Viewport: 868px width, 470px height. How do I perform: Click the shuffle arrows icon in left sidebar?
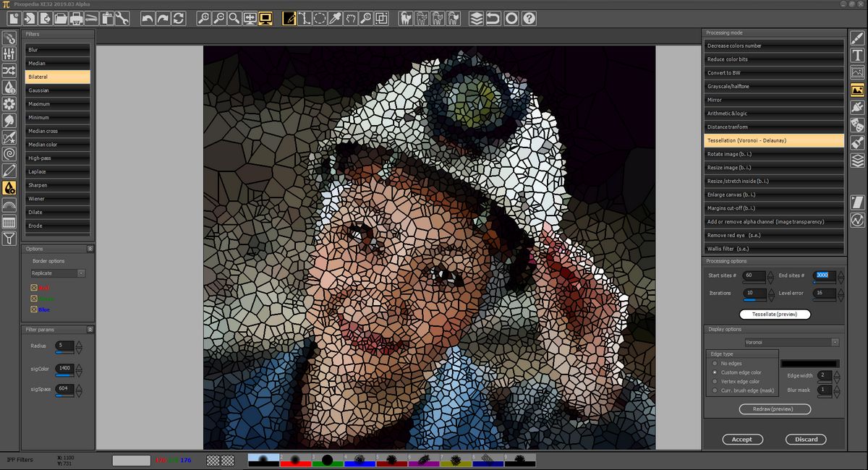[x=9, y=71]
